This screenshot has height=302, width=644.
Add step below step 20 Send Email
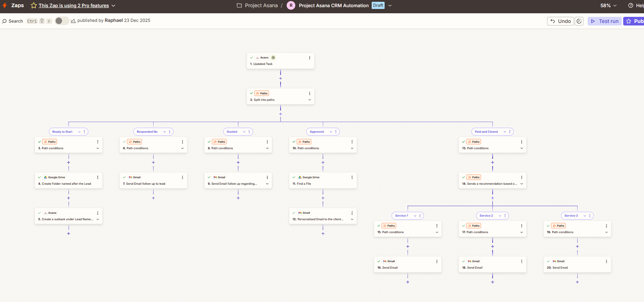point(577,282)
